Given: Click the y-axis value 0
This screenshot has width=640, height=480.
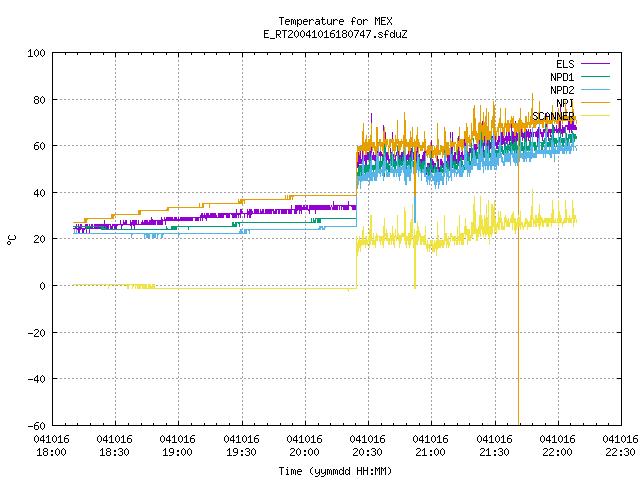Looking at the screenshot, I should pos(42,286).
